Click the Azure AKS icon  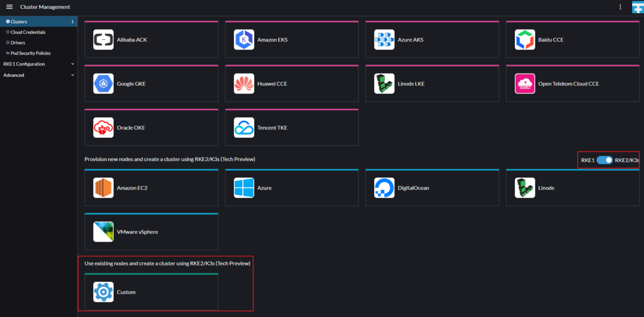point(384,40)
